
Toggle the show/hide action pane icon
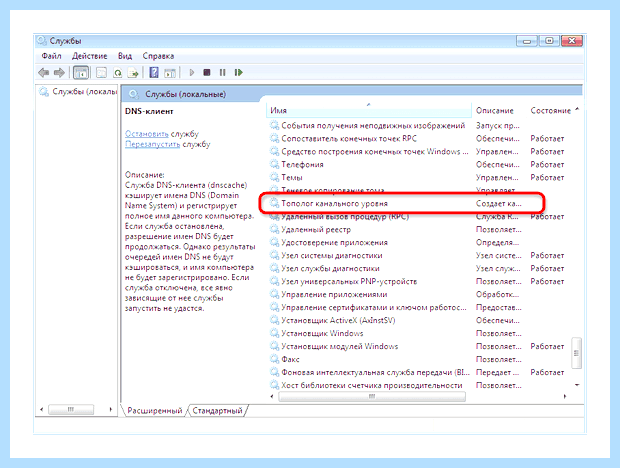tap(170, 72)
